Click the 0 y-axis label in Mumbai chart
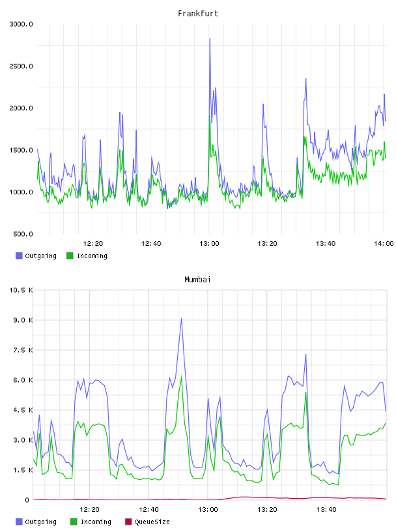 click(x=27, y=500)
